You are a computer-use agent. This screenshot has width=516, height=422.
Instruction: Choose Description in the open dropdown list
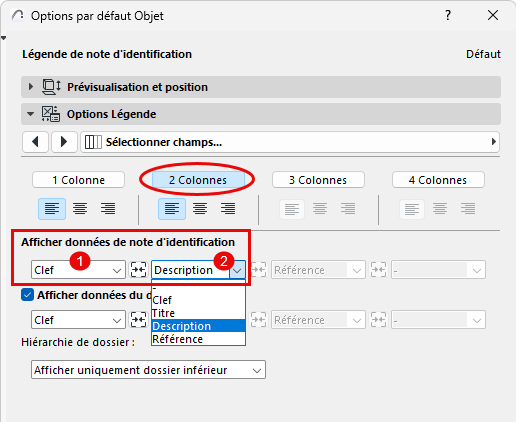pyautogui.click(x=198, y=326)
